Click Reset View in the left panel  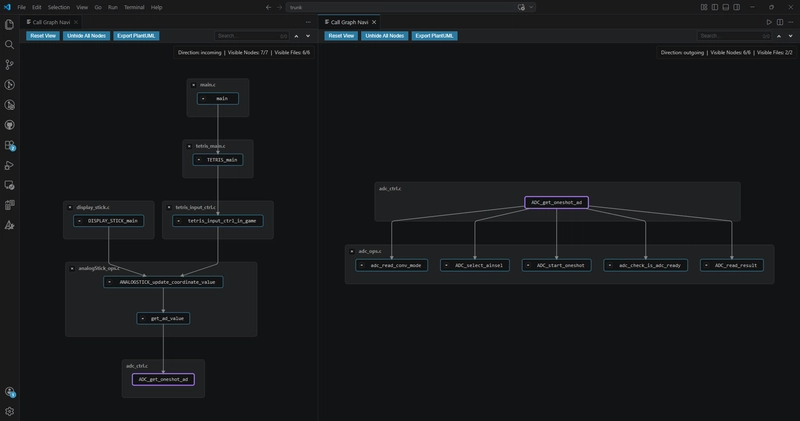coord(43,36)
